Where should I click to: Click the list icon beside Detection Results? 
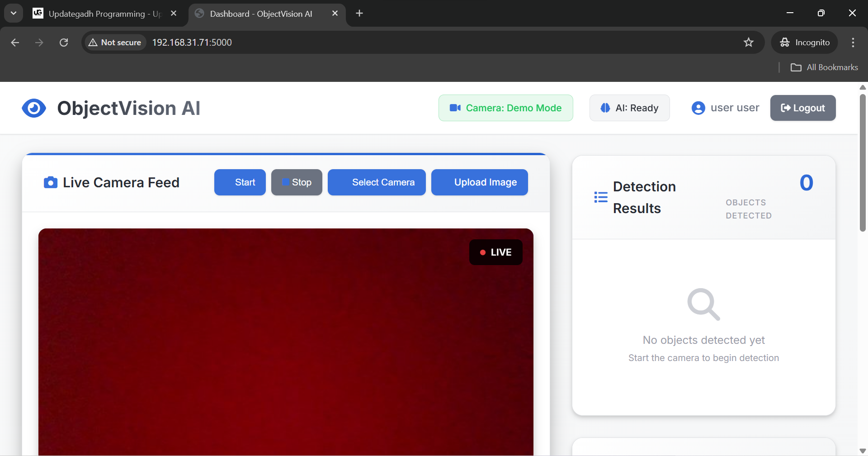pyautogui.click(x=601, y=197)
